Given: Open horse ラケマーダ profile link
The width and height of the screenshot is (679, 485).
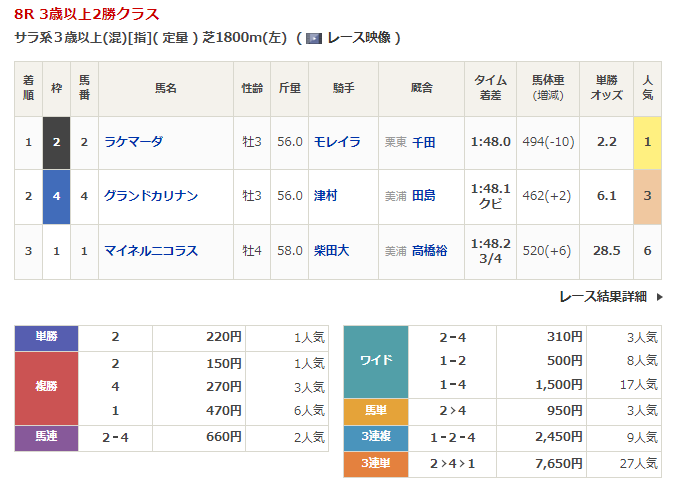Looking at the screenshot, I should 133,142.
